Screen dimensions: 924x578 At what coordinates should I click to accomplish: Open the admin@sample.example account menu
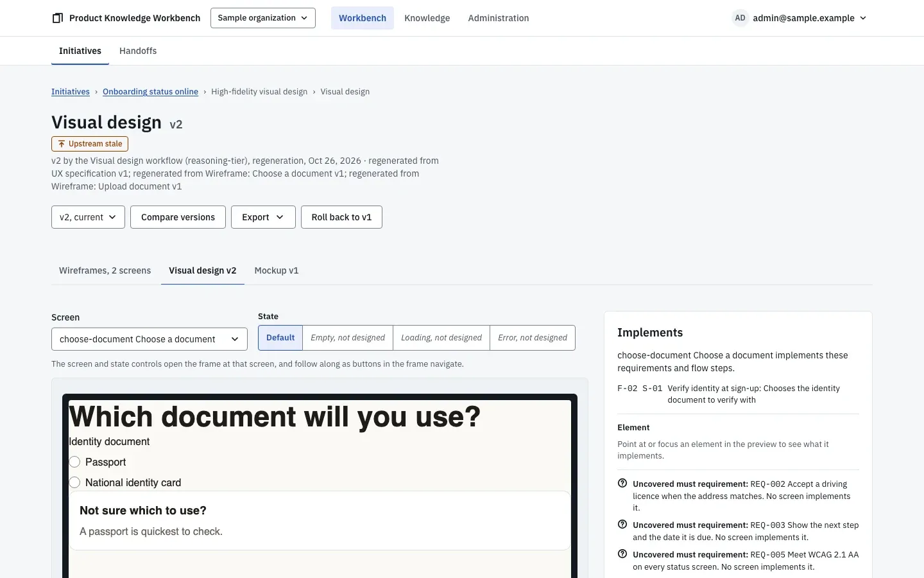(800, 18)
